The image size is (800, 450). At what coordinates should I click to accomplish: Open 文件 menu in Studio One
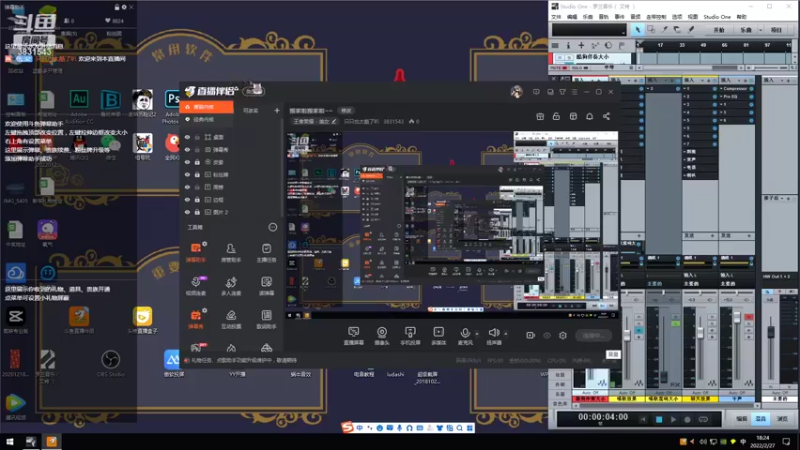(556, 17)
